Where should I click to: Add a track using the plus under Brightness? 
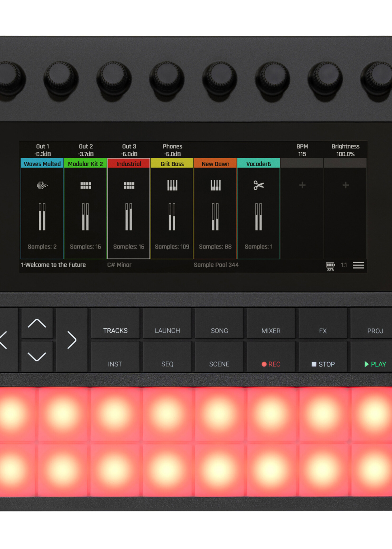point(346,185)
